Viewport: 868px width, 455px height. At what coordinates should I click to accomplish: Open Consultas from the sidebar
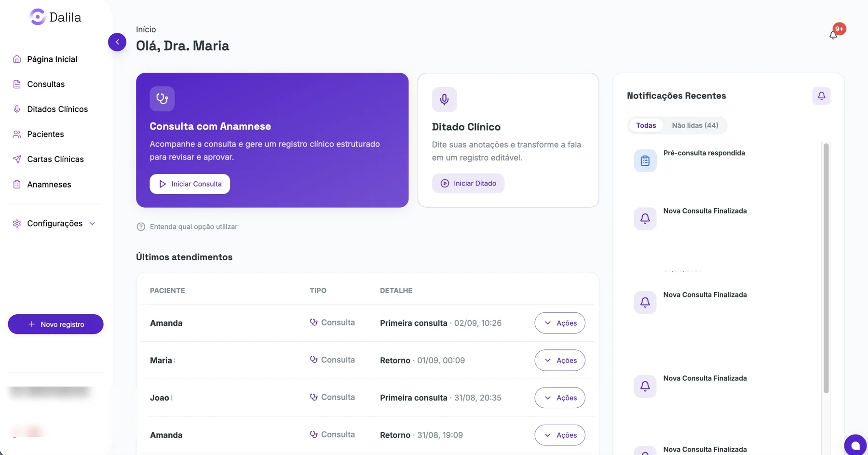click(x=39, y=84)
